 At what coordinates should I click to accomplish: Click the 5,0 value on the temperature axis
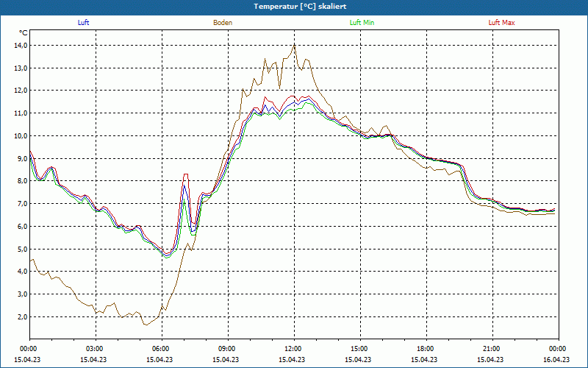[23, 249]
